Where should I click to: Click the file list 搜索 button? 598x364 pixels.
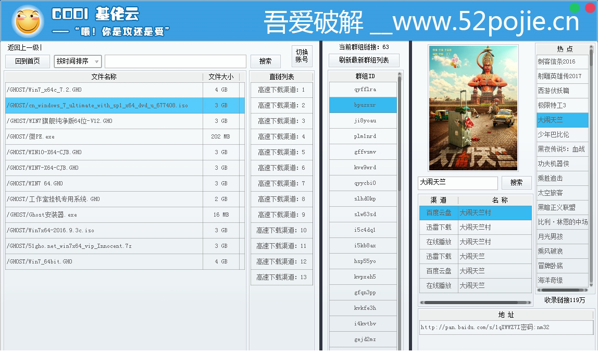[x=266, y=61]
